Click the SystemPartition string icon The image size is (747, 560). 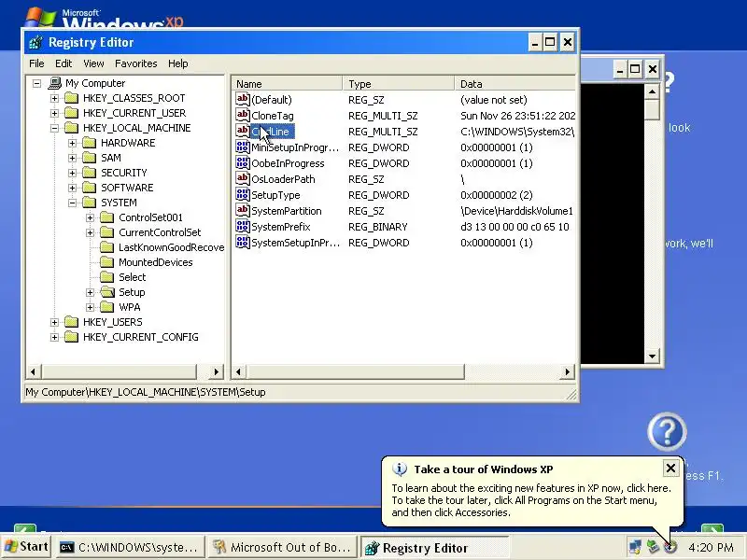click(x=243, y=211)
